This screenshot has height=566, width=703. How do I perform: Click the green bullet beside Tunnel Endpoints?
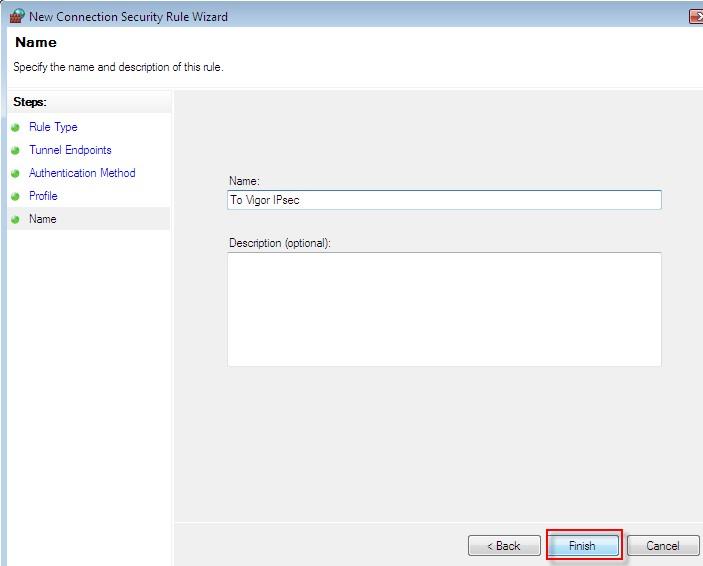[x=16, y=151]
